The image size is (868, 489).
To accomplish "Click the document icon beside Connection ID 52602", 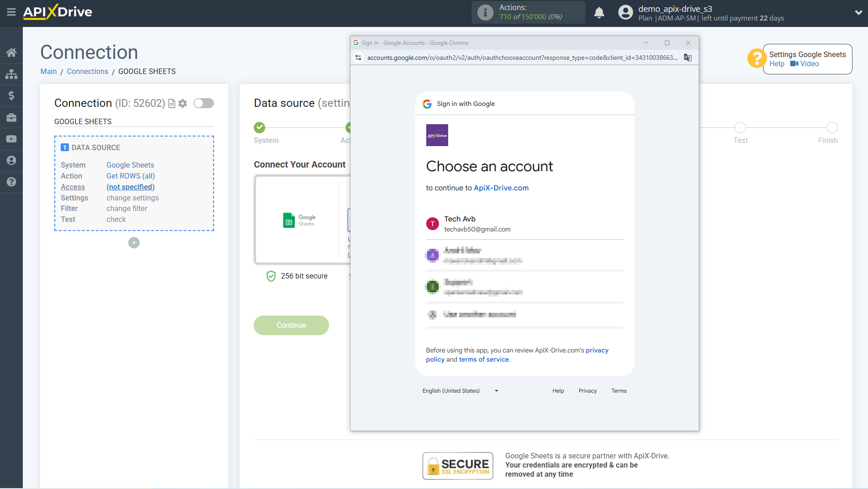I will [171, 103].
